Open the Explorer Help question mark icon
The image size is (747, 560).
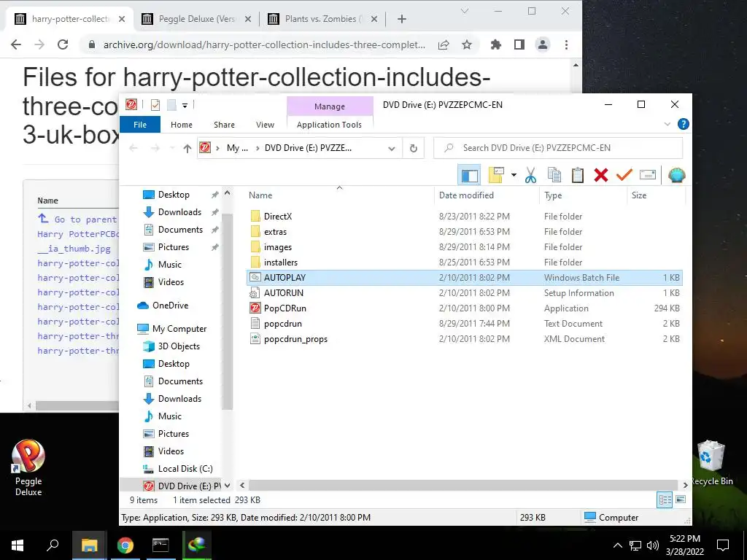(683, 124)
